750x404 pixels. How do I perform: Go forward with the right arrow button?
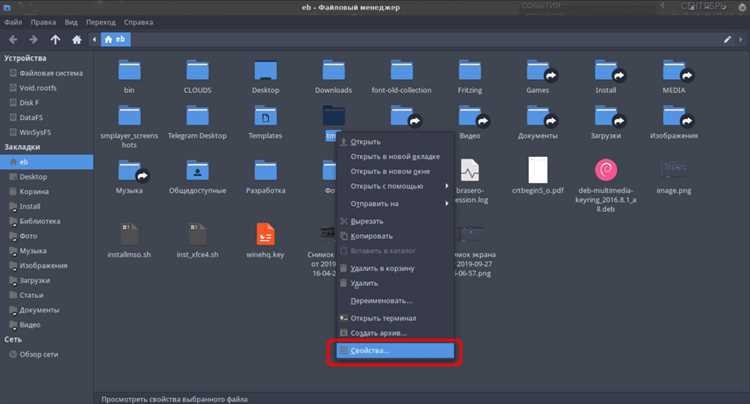point(33,40)
